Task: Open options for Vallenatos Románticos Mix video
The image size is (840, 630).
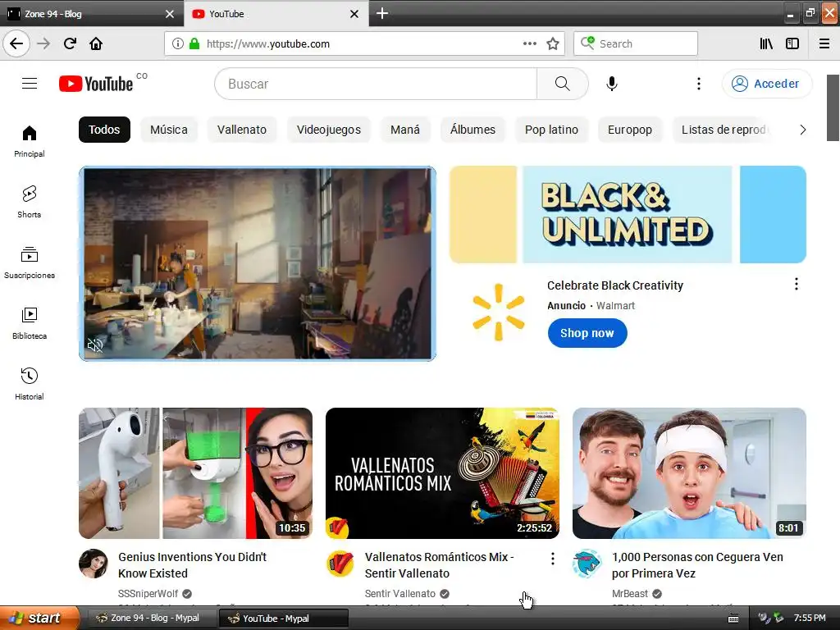Action: click(x=552, y=559)
